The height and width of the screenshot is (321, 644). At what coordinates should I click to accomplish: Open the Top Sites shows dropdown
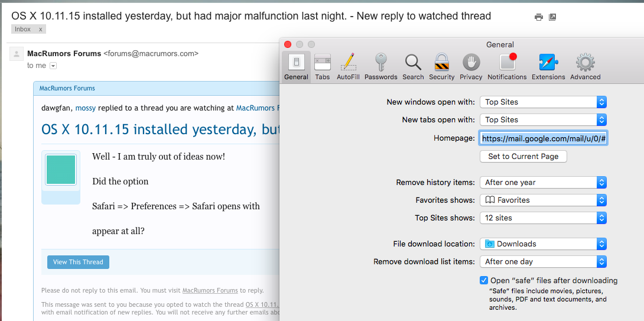(543, 218)
